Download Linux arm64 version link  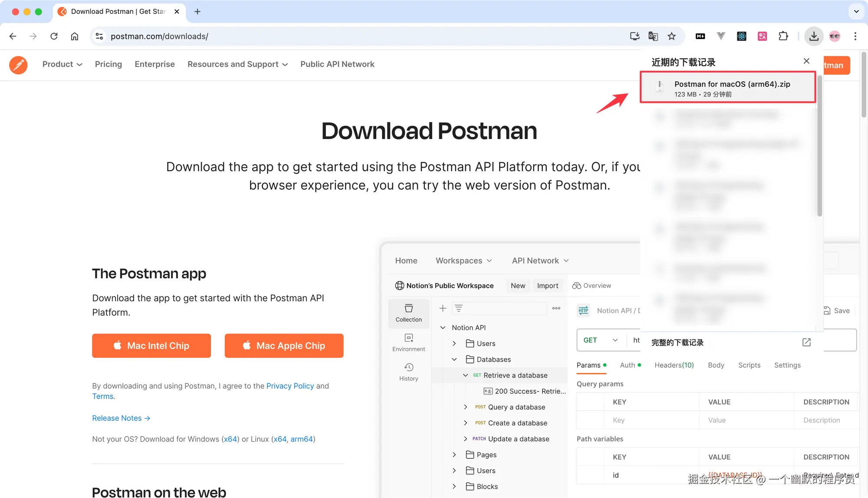pos(302,439)
